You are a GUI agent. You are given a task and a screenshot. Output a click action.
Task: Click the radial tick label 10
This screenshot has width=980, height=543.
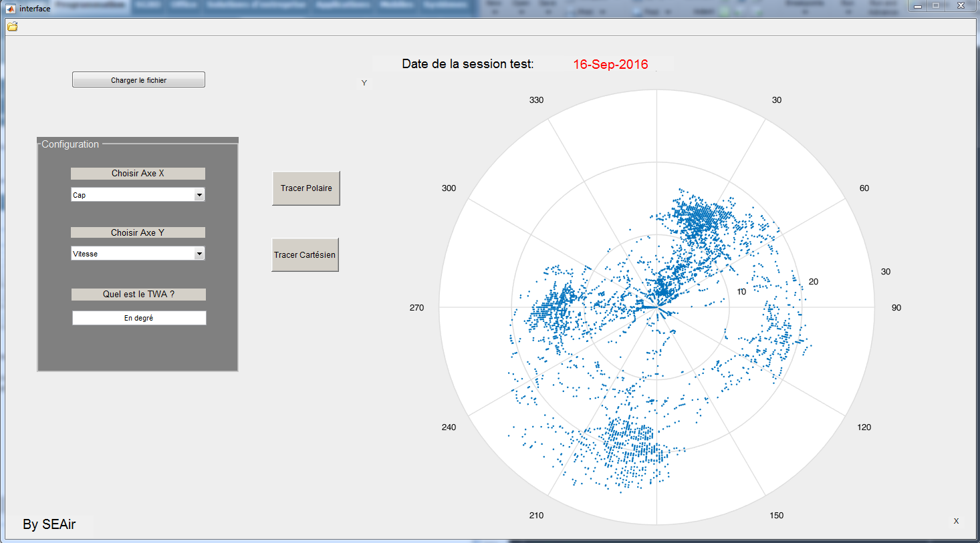[741, 292]
